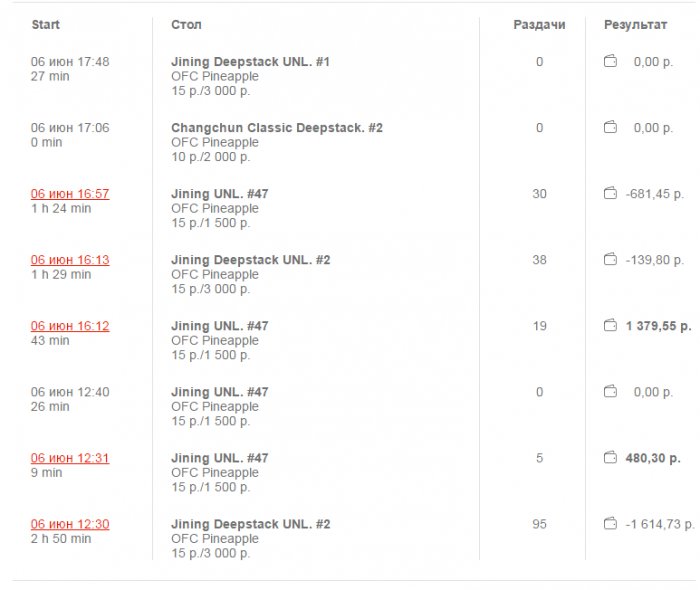Click wallet icon next to 1 379,55 р.
This screenshot has width=700, height=590.
pos(610,326)
